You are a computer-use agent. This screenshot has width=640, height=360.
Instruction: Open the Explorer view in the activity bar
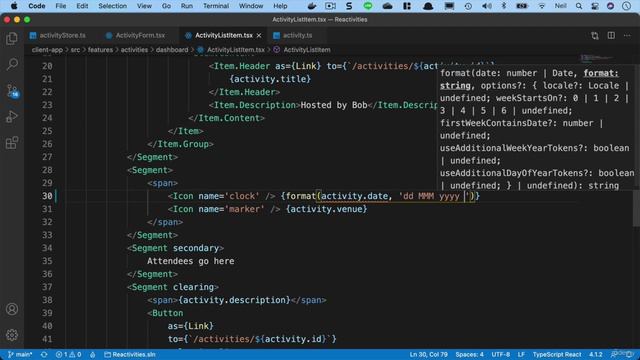pyautogui.click(x=12, y=39)
